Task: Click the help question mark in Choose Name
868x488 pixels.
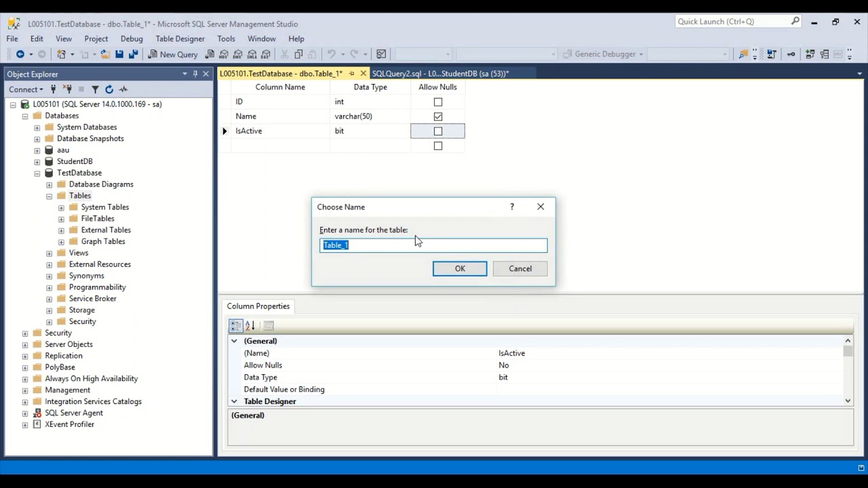Action: coord(512,207)
